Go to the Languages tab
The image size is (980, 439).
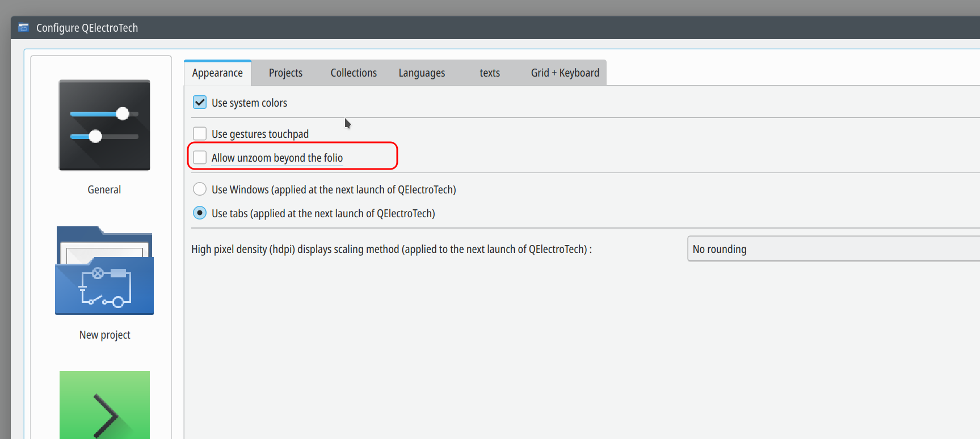422,73
